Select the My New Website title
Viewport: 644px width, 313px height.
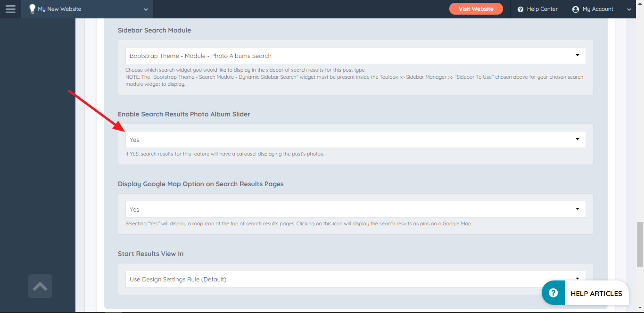[59, 9]
